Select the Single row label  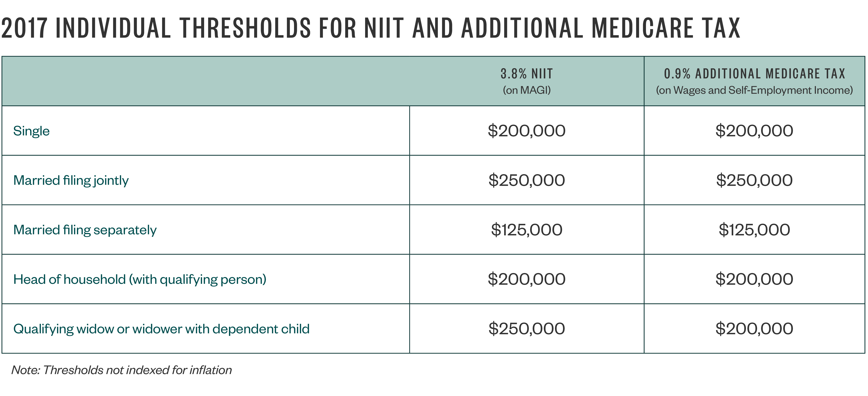31,131
